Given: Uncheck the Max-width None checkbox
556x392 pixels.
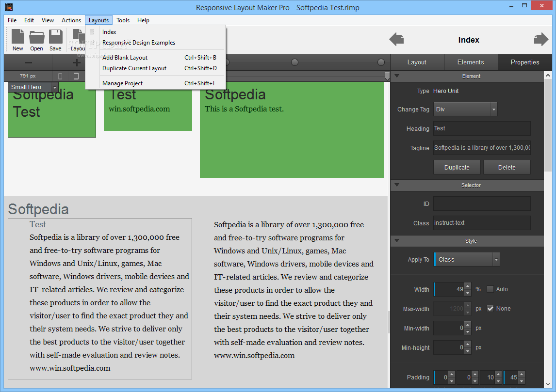Looking at the screenshot, I should [x=490, y=309].
